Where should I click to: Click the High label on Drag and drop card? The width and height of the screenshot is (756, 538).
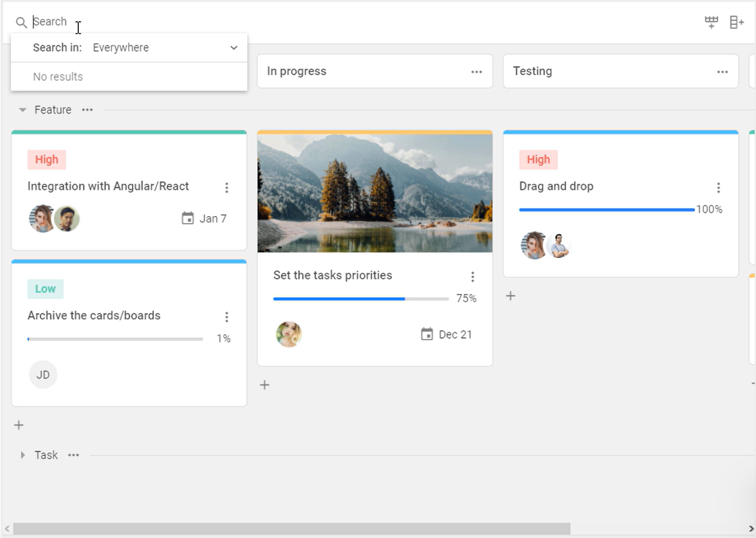(x=539, y=160)
